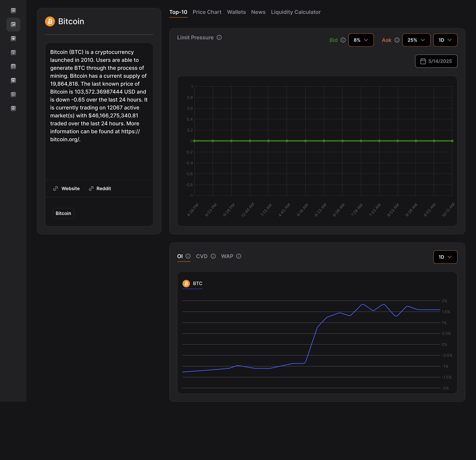
Task: Open the 5/14/2025 date picker
Action: pos(436,61)
